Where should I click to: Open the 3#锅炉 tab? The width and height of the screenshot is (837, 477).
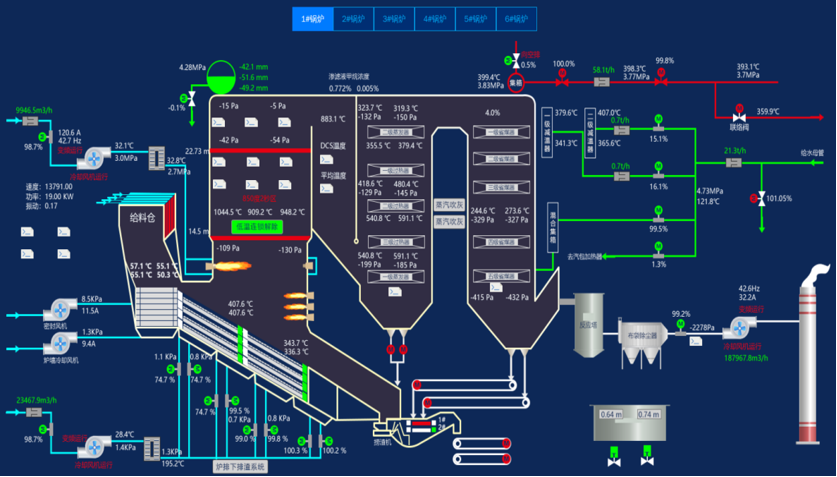point(394,19)
